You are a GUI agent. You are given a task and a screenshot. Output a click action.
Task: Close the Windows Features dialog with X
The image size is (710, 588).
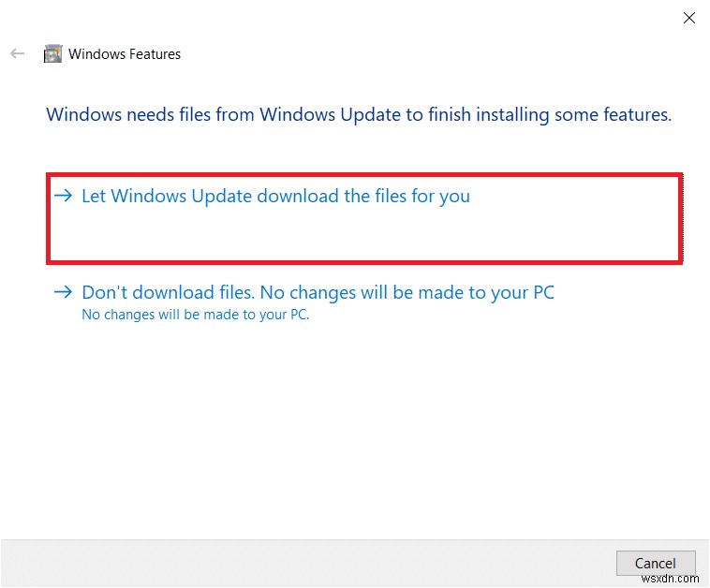point(689,18)
